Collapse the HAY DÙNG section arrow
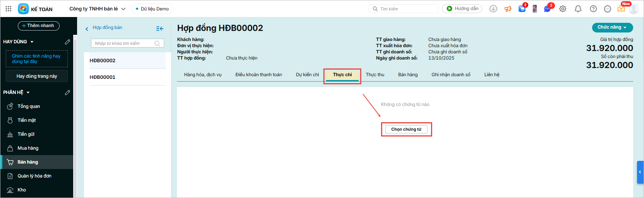This screenshot has height=198, width=644. click(x=32, y=42)
